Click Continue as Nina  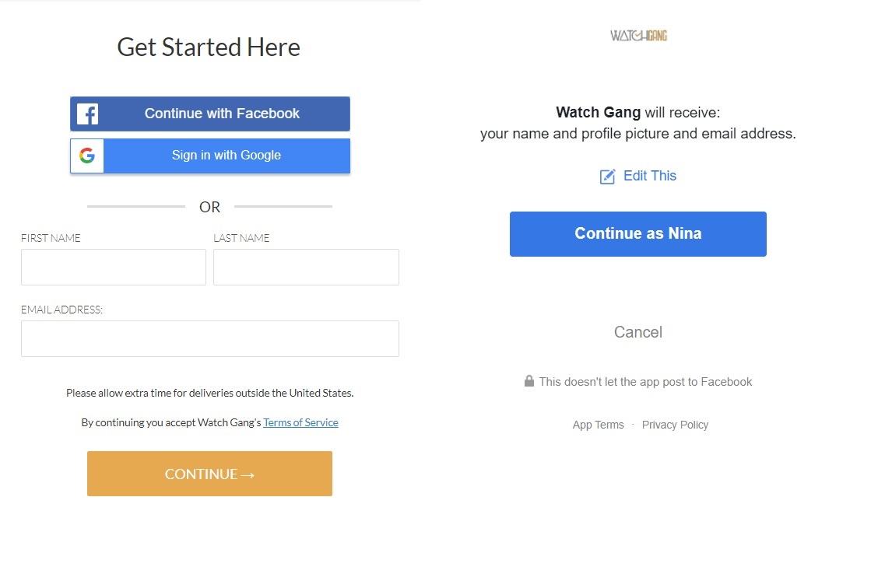pos(637,234)
